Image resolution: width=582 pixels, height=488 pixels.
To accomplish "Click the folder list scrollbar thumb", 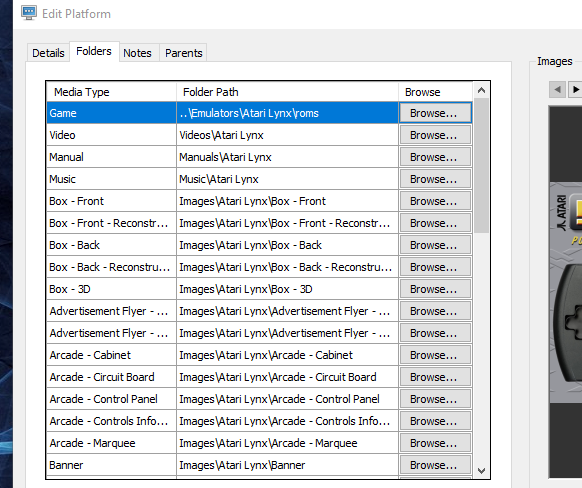I will (481, 166).
